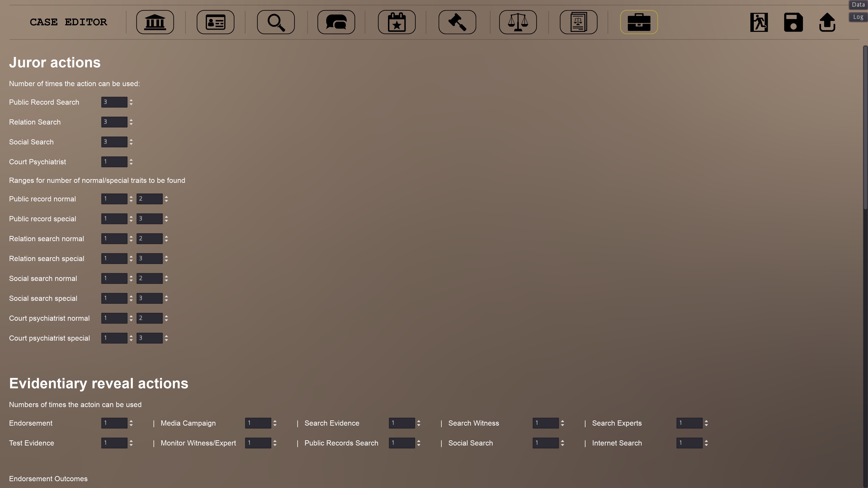The height and width of the screenshot is (488, 868).
Task: Click Court psychiatrist special minimum field
Action: [x=114, y=338]
